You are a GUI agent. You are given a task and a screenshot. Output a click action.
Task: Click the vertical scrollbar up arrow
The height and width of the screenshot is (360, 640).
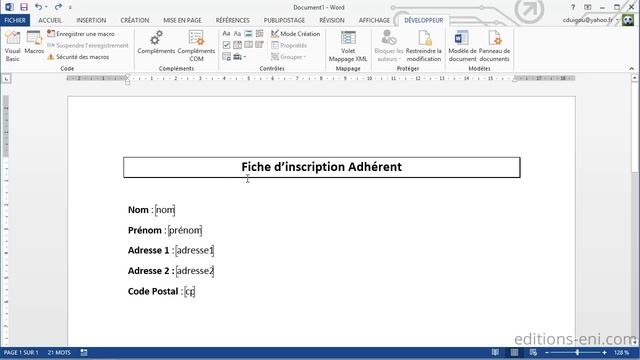[x=635, y=78]
